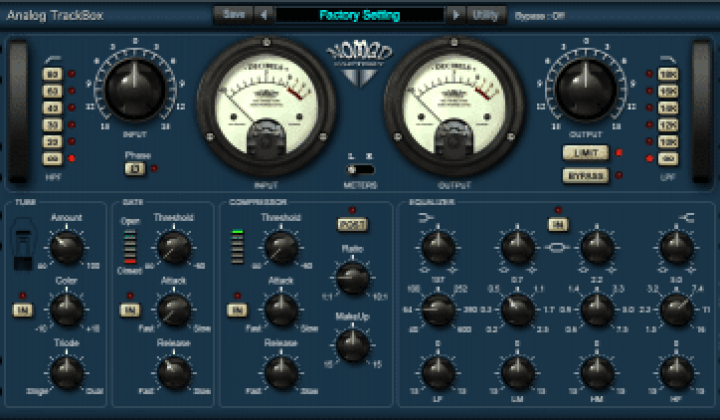The height and width of the screenshot is (420, 720).
Task: Click the HM bandwidth knob right of the bell symbol
Action: (597, 248)
